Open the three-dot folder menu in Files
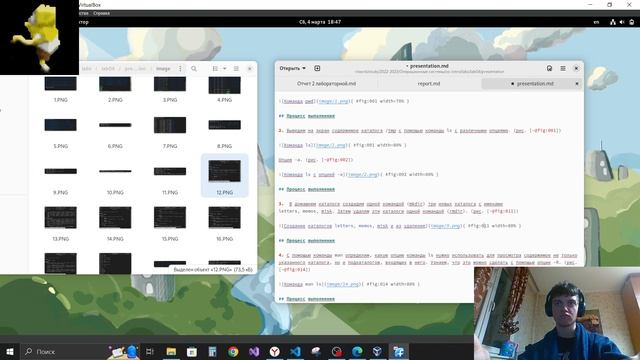The image size is (640, 360). (180, 69)
